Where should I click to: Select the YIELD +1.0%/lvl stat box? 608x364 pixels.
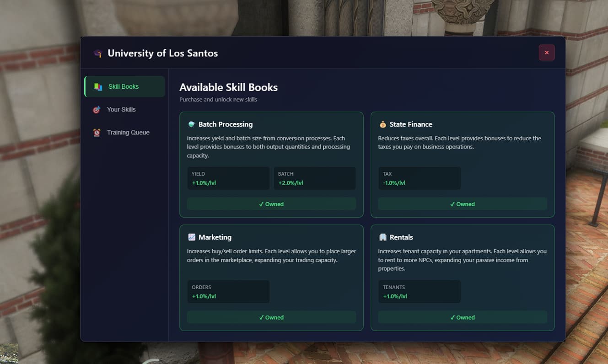[228, 178]
